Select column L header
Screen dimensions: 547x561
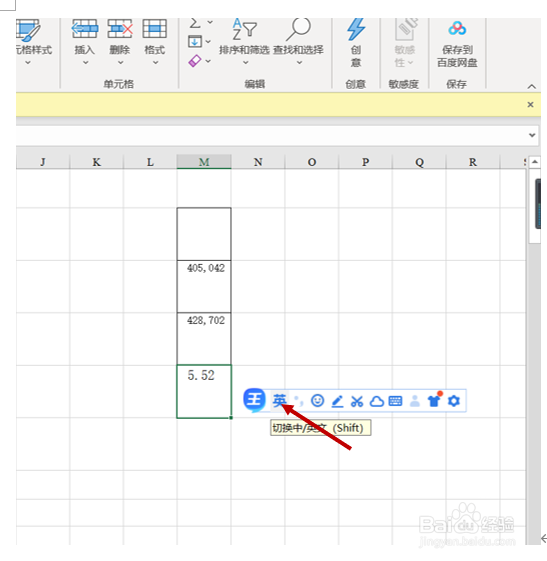click(x=150, y=162)
